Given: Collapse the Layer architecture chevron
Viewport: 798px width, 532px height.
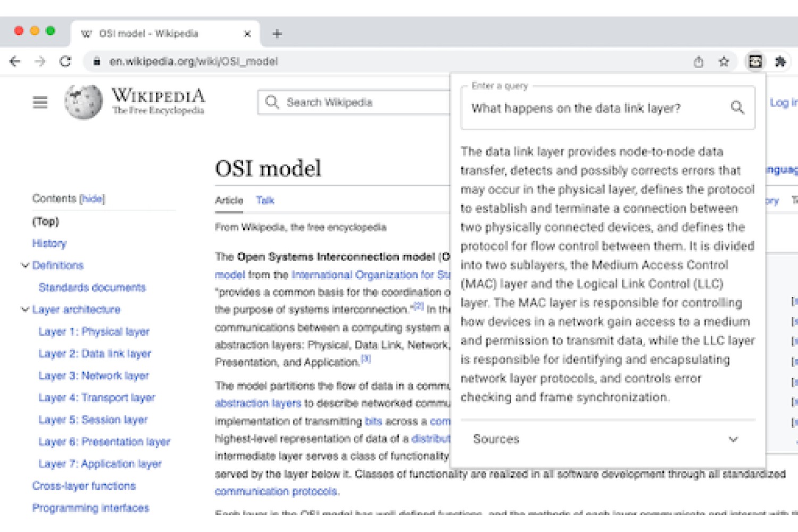Looking at the screenshot, I should click(x=24, y=309).
